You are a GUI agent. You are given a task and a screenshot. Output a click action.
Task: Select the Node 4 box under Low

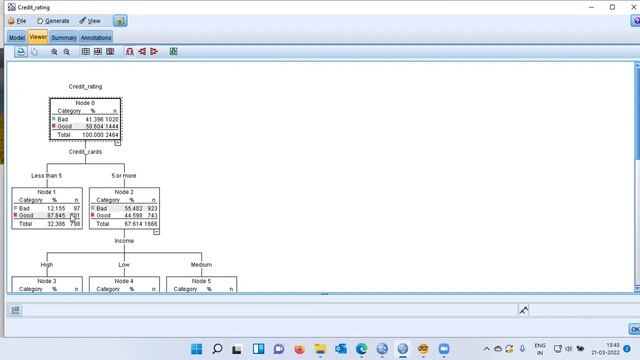(x=124, y=284)
